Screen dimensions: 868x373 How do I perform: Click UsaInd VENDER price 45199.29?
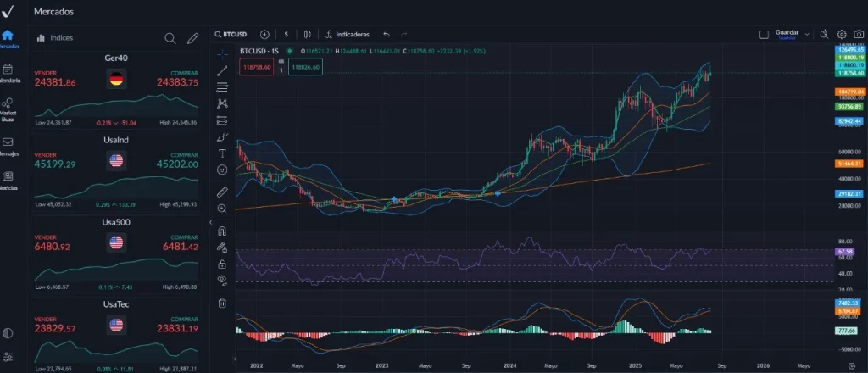coord(55,164)
